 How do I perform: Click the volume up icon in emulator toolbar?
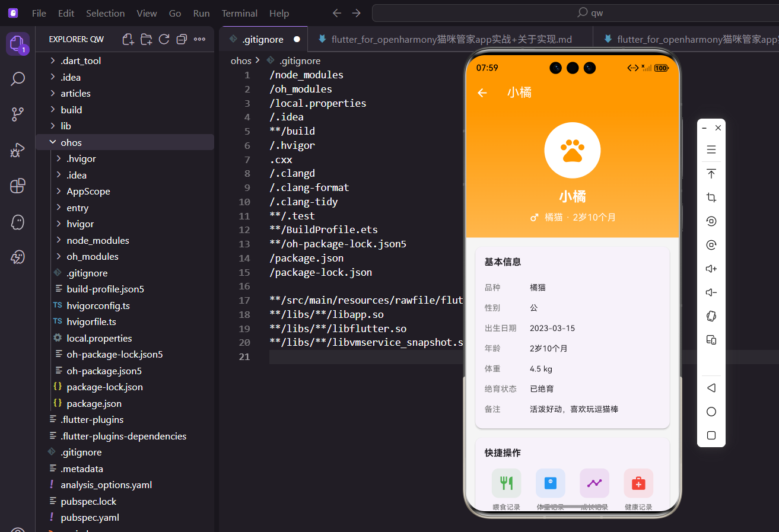[711, 269]
